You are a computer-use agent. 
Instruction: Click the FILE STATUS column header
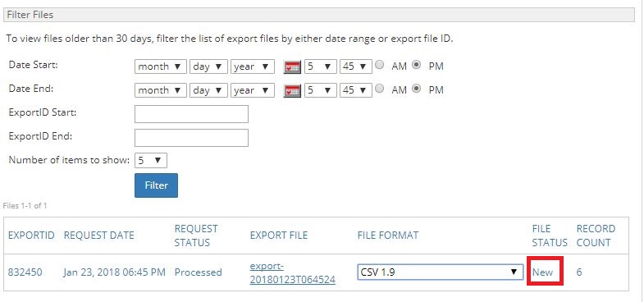[x=550, y=236]
